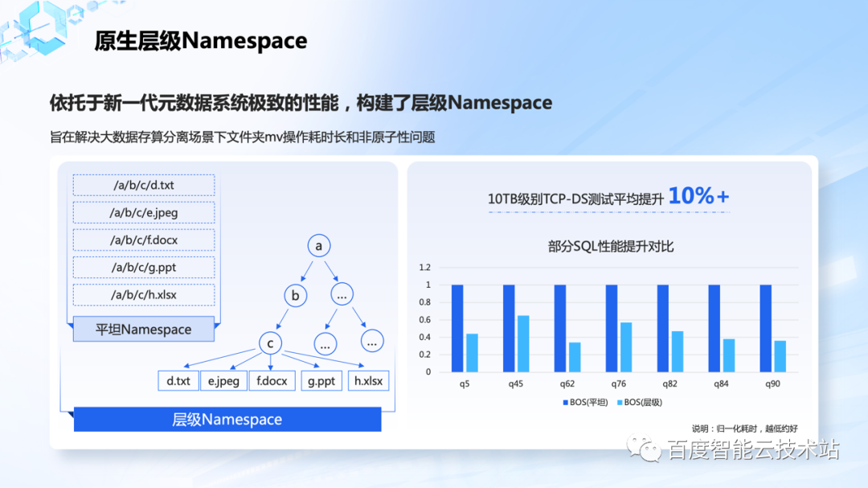Image resolution: width=868 pixels, height=488 pixels.
Task: Click the large 10%+ figure
Action: click(698, 196)
